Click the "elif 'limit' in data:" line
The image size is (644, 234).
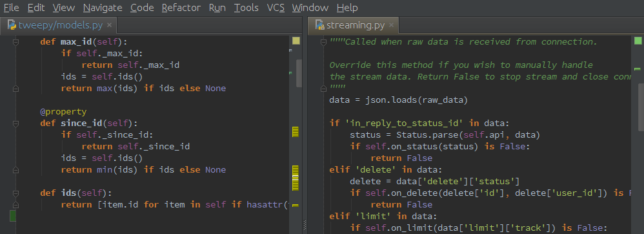(383, 217)
